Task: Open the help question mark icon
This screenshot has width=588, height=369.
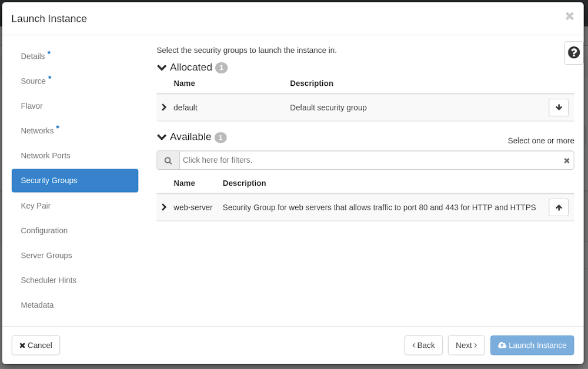Action: [573, 52]
